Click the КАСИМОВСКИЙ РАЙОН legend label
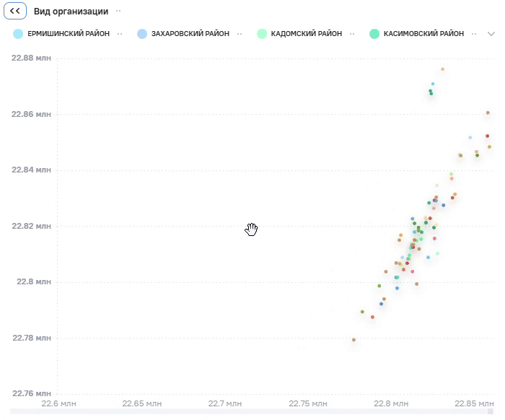The image size is (505, 420). tap(423, 33)
